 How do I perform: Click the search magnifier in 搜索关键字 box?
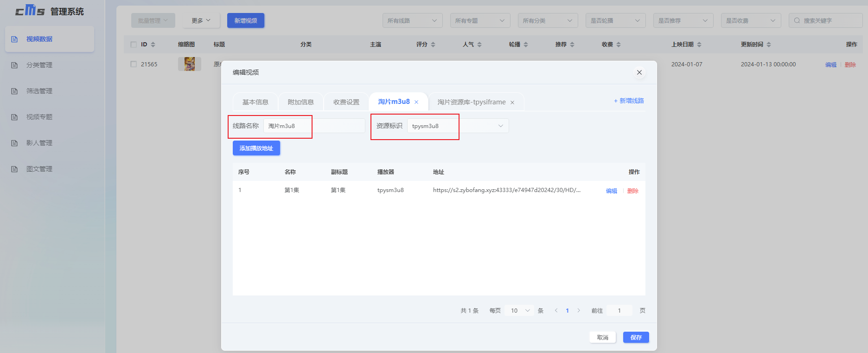coord(797,20)
